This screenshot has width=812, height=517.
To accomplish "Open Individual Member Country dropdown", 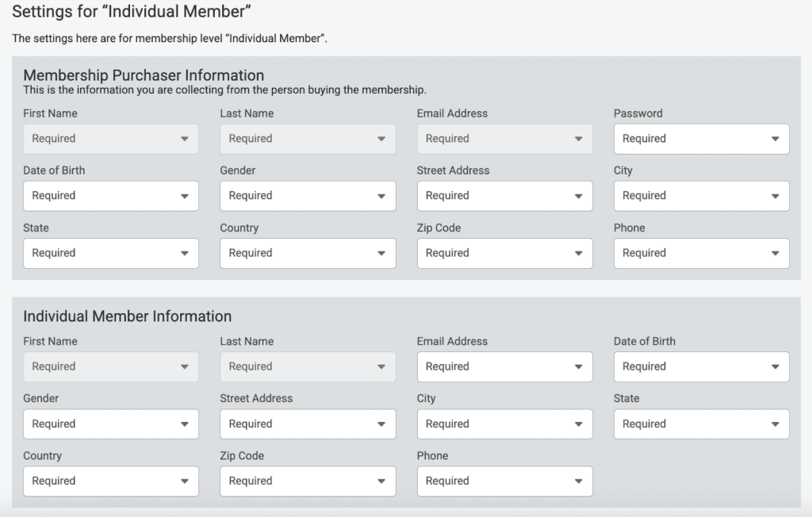I will tap(111, 481).
